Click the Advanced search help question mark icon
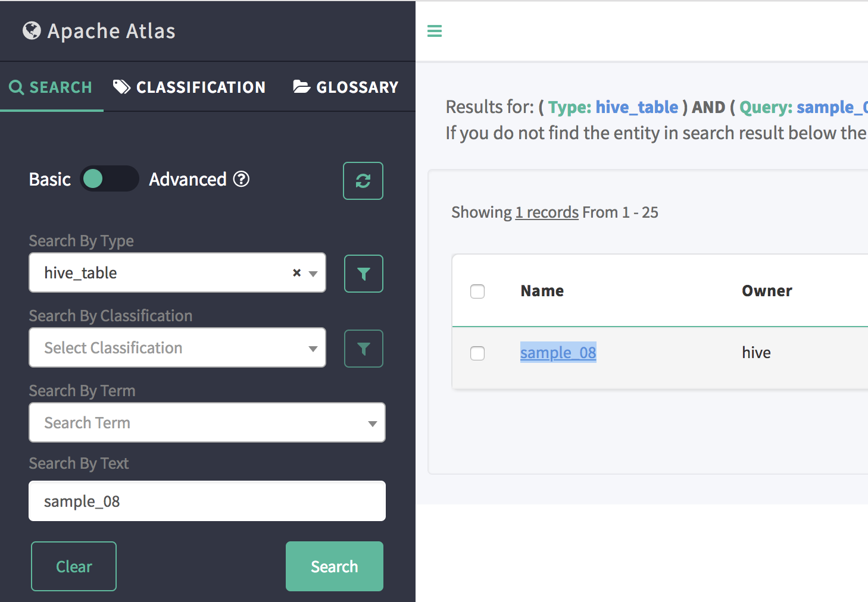 pos(241,178)
